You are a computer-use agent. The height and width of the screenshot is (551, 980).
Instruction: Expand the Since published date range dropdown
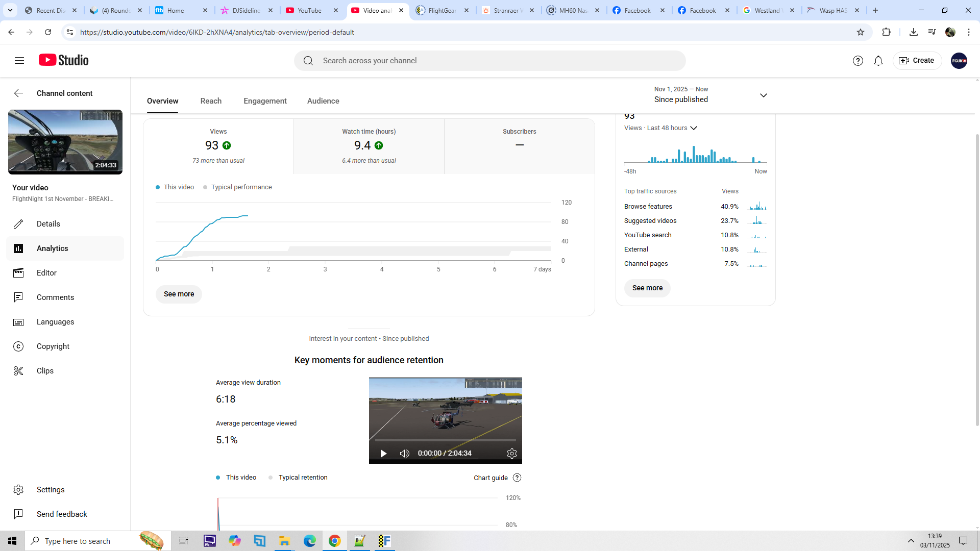pyautogui.click(x=763, y=95)
